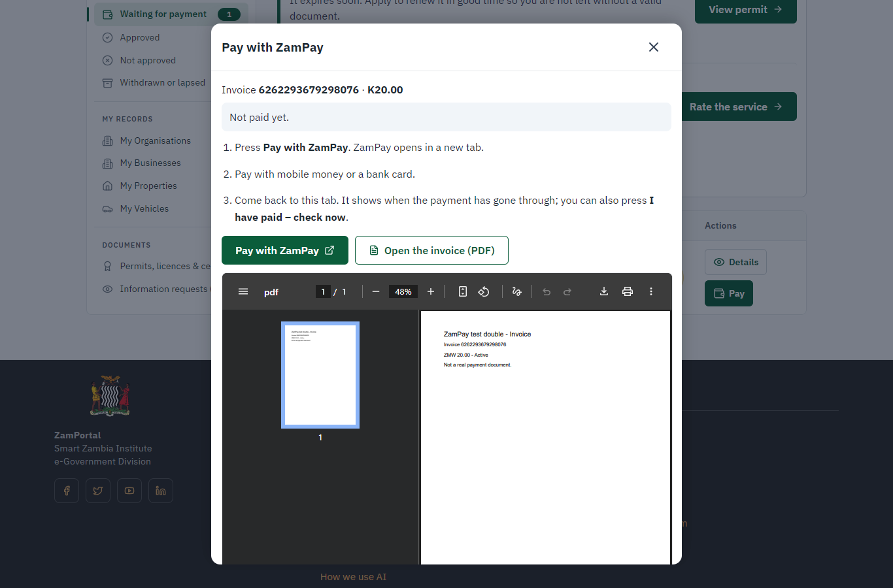The width and height of the screenshot is (893, 588).
Task: Open the YouTube footer icon
Action: pyautogui.click(x=129, y=491)
